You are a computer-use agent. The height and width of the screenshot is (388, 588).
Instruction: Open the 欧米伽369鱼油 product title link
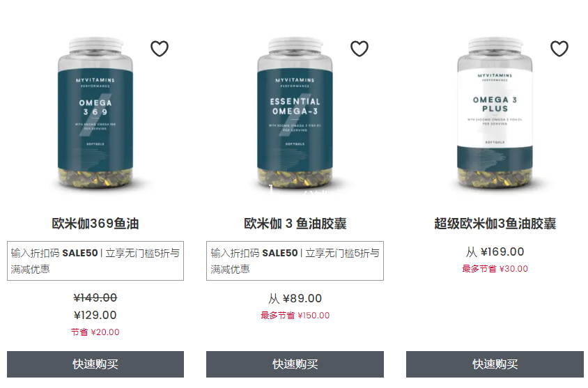[95, 224]
